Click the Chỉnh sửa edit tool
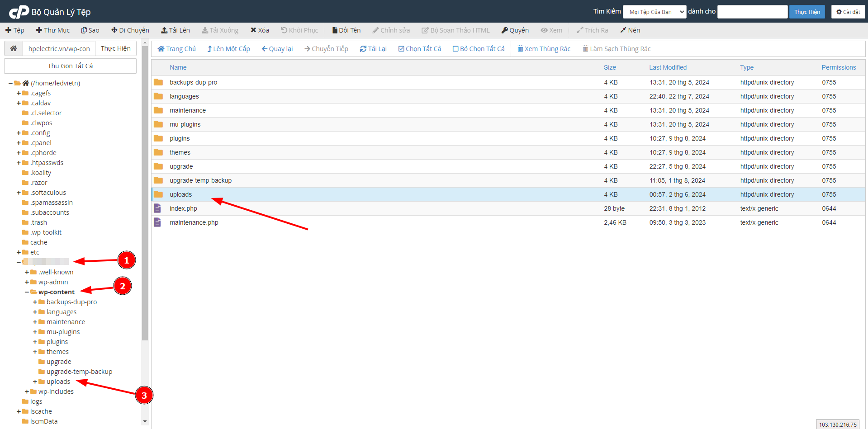Viewport: 868px width, 429px height. (x=391, y=30)
